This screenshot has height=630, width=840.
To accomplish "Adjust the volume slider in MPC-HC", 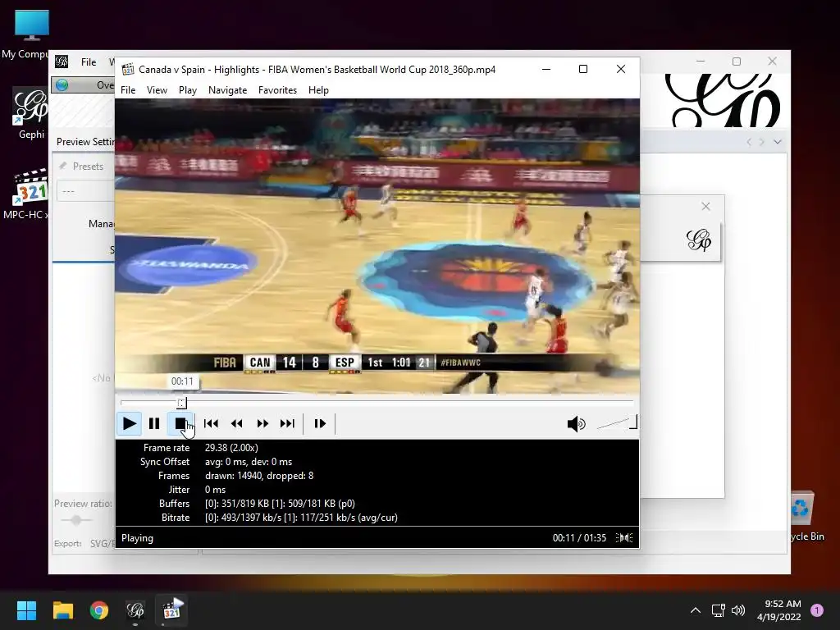I will (x=616, y=422).
